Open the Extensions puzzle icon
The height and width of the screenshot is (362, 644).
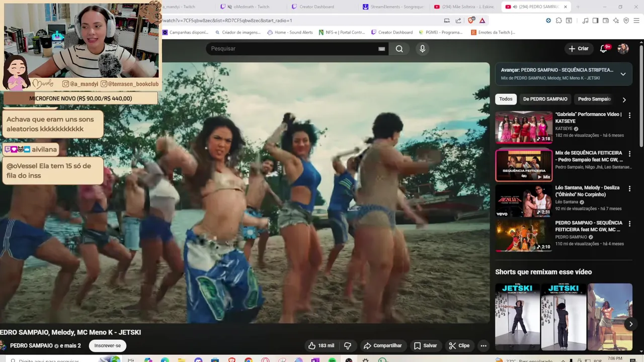pos(558,21)
